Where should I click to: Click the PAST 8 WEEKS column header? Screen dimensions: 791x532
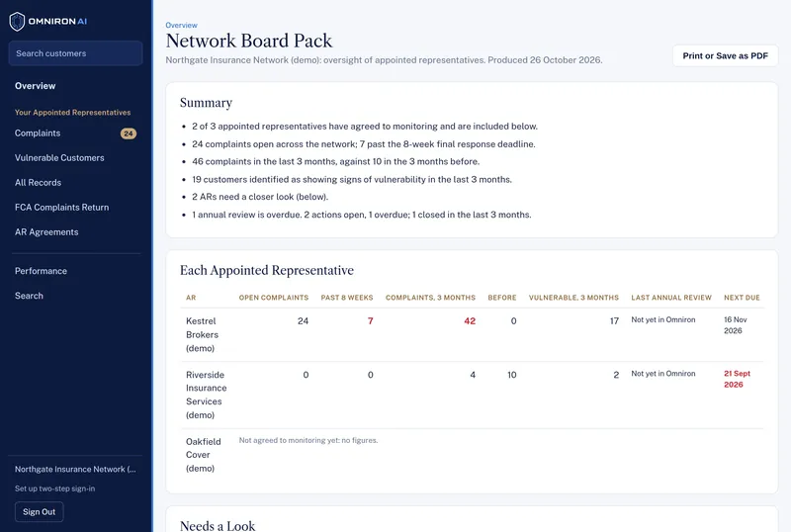click(347, 298)
